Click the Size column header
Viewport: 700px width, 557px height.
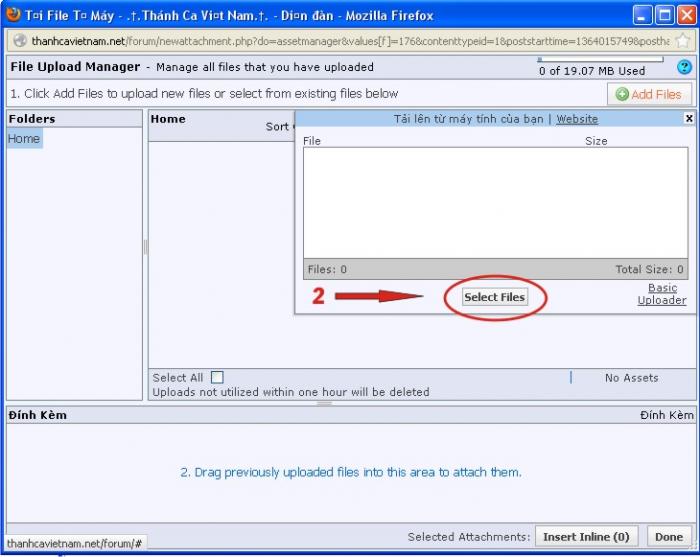[x=596, y=141]
